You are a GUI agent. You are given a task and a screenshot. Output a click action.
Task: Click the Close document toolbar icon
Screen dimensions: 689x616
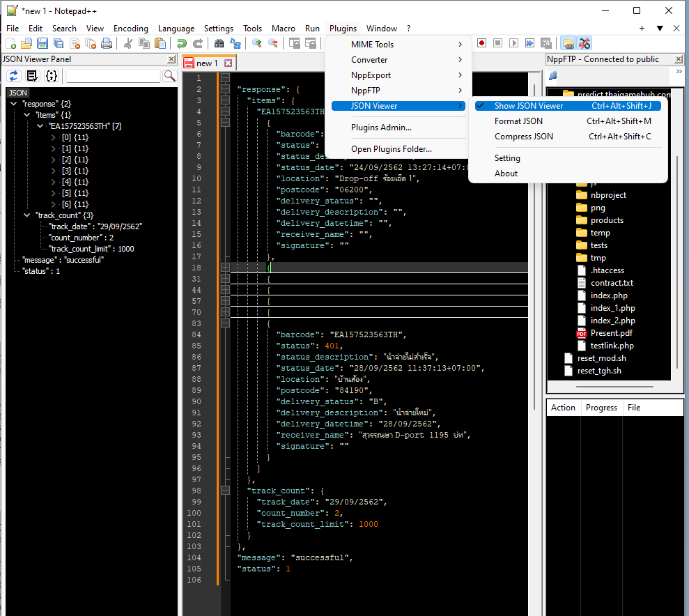tap(75, 43)
